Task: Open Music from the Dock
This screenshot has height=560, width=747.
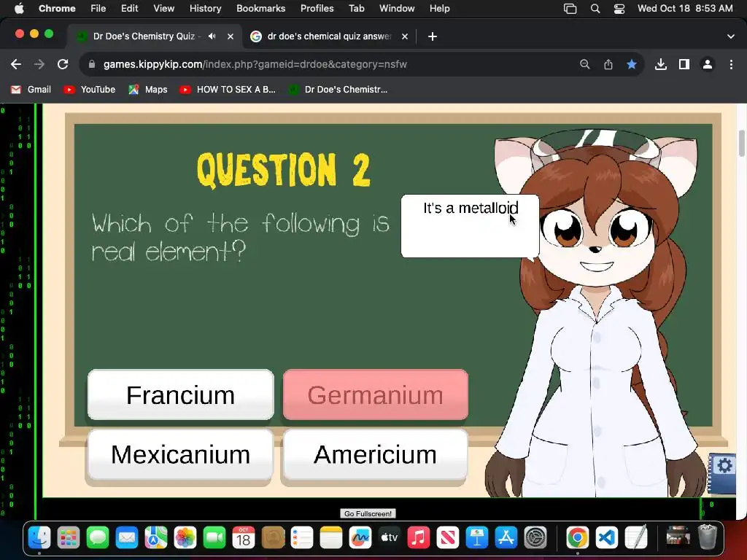Action: pos(418,538)
